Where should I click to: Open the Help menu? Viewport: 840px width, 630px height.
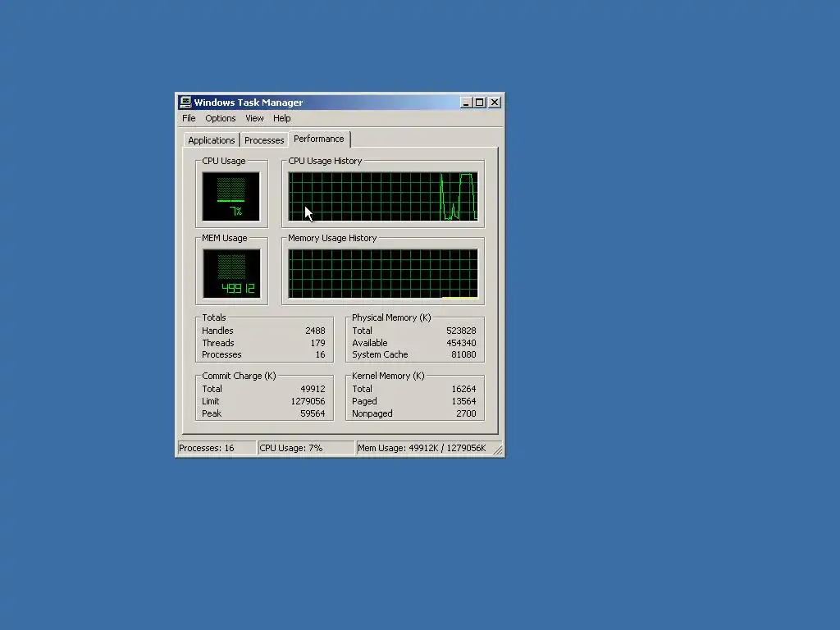click(x=282, y=118)
